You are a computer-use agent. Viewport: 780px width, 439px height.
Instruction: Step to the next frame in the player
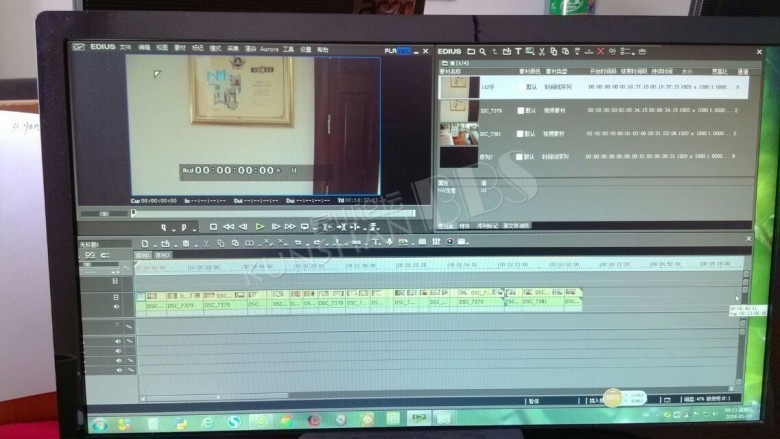point(275,227)
